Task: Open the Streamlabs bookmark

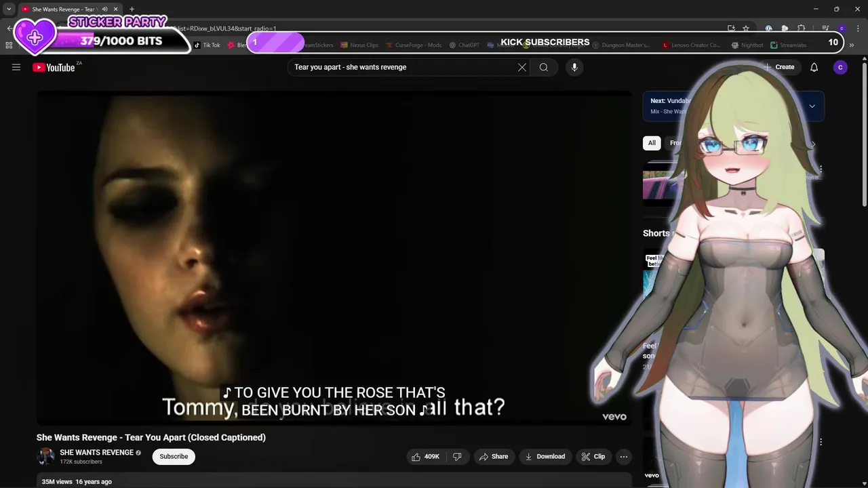Action: [x=787, y=45]
